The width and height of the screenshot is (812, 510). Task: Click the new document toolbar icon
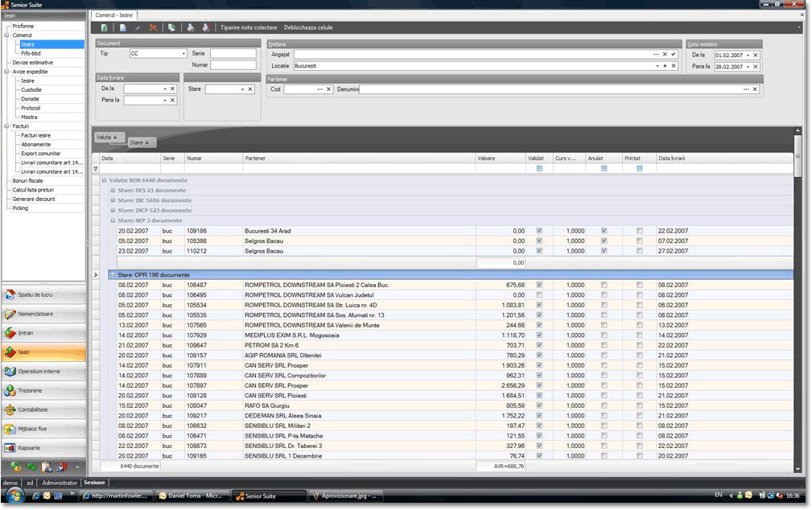click(123, 27)
